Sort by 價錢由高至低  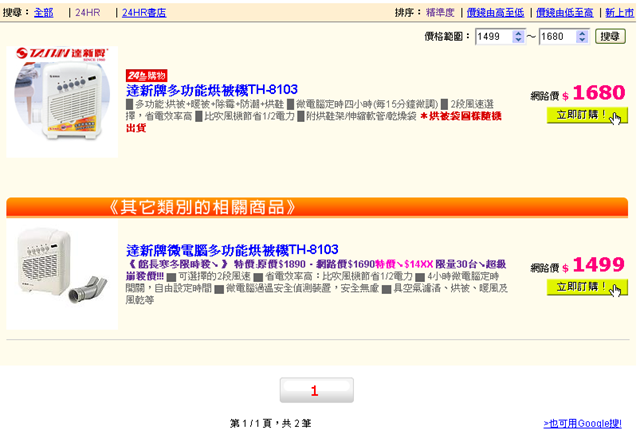click(x=495, y=13)
